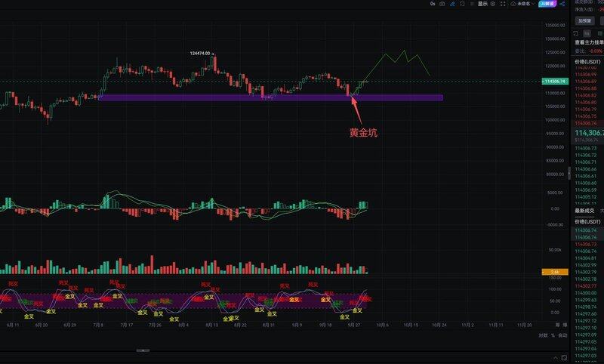Click the chart layout lines icon
The image size is (604, 364).
pos(472,4)
